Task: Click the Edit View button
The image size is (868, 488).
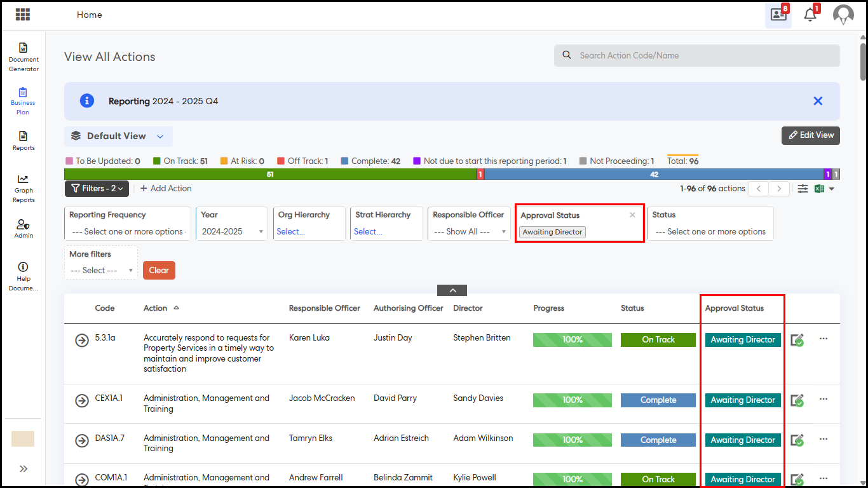Action: coord(810,135)
